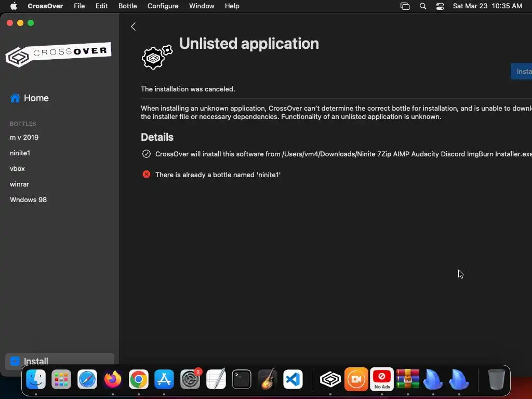Select the 'Wndows 98' bottle

pos(28,200)
